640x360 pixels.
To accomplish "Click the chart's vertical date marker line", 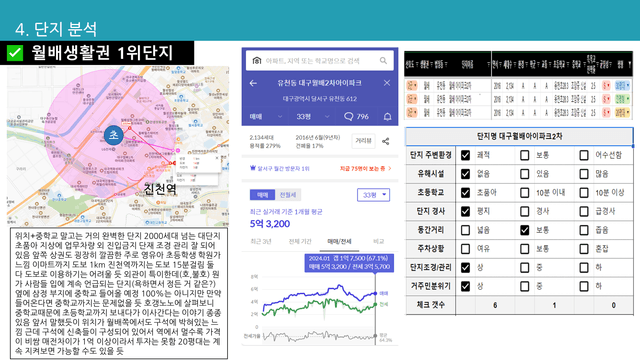I will point(376,309).
